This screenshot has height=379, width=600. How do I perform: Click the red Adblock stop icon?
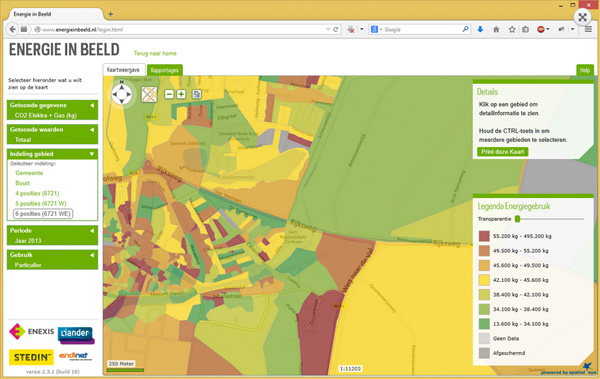(541, 29)
